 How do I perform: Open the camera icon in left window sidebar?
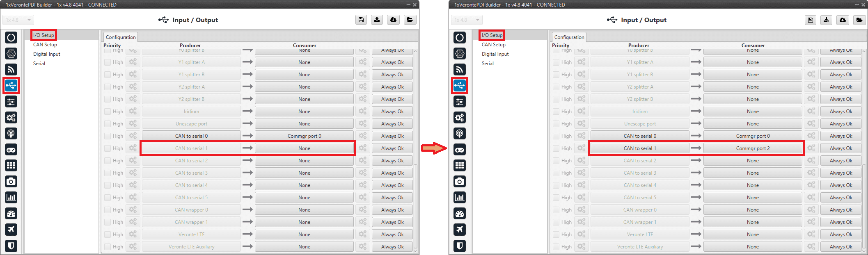[11, 182]
